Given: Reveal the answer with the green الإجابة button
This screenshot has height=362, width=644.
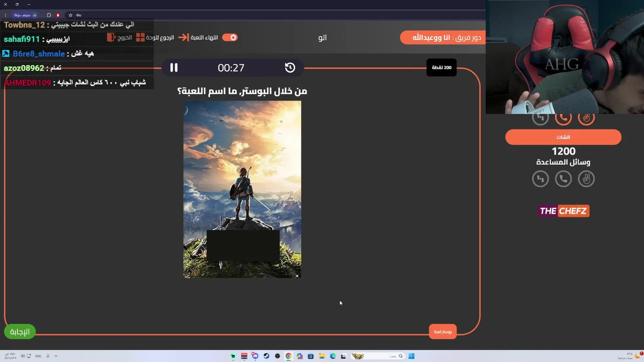Looking at the screenshot, I should point(20,331).
